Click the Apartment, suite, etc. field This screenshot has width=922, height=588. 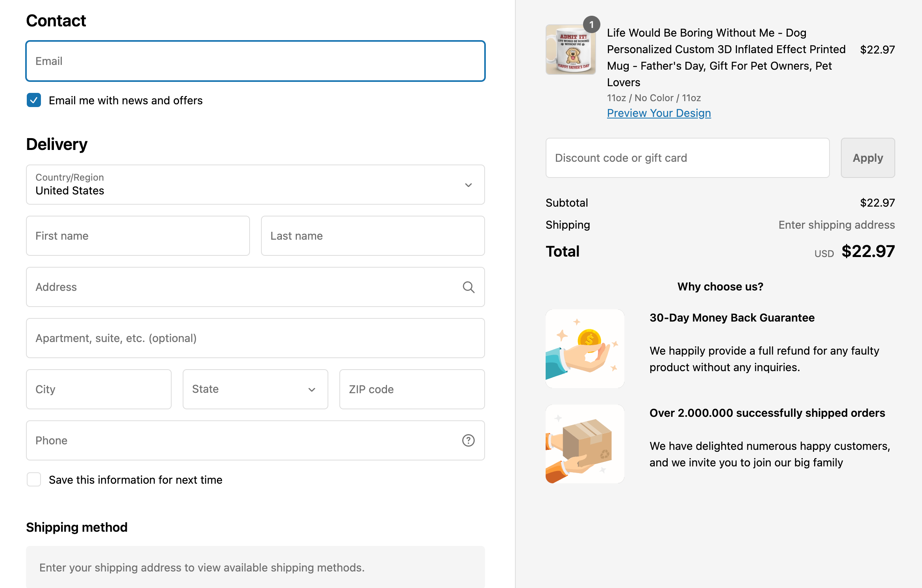[x=255, y=338]
